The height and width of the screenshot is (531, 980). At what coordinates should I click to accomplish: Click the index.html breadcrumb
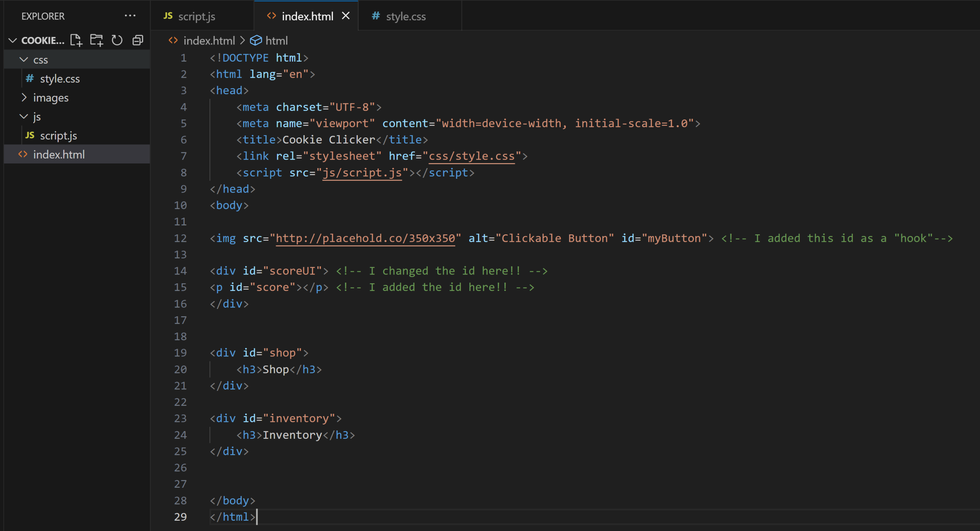click(x=209, y=40)
